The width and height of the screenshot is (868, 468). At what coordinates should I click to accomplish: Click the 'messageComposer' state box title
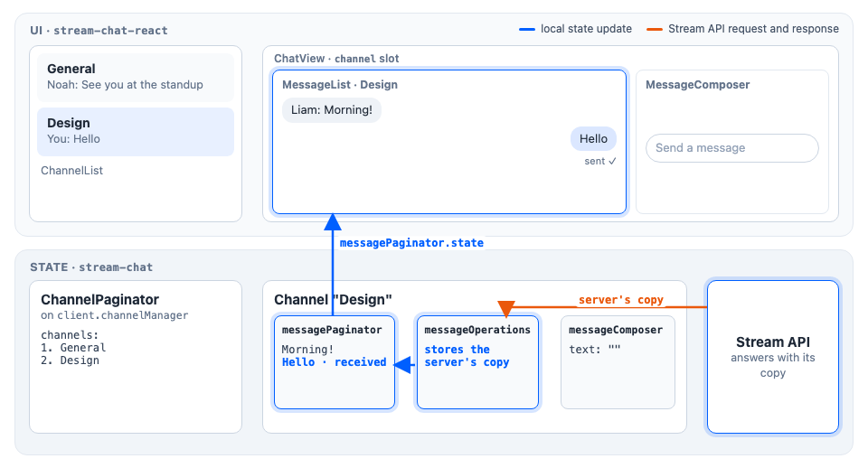click(x=616, y=330)
